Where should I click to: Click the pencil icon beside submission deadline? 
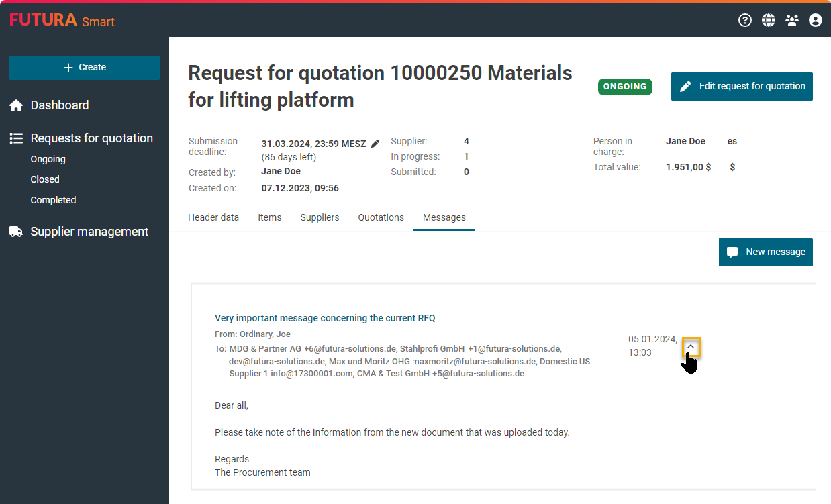[375, 144]
